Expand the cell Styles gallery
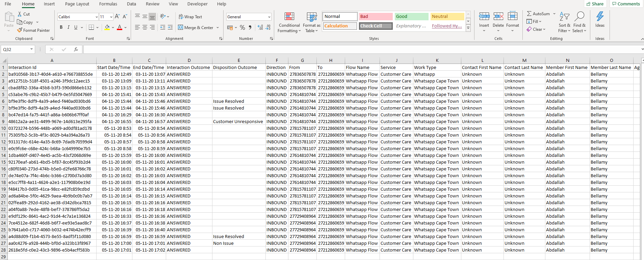644x260 pixels. (x=468, y=28)
